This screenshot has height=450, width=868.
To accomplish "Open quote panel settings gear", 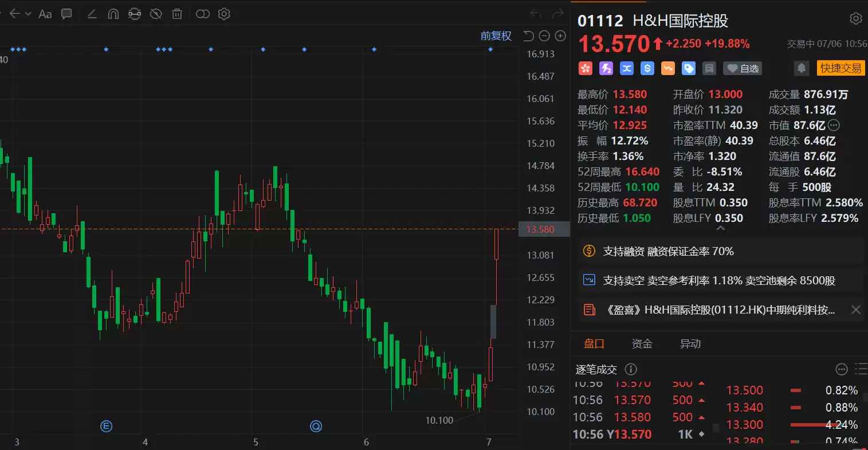I will click(856, 19).
